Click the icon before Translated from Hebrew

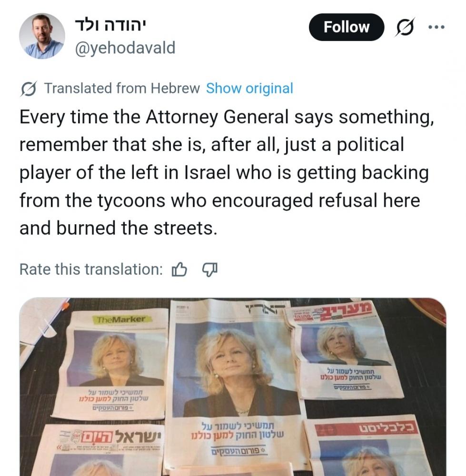[29, 89]
